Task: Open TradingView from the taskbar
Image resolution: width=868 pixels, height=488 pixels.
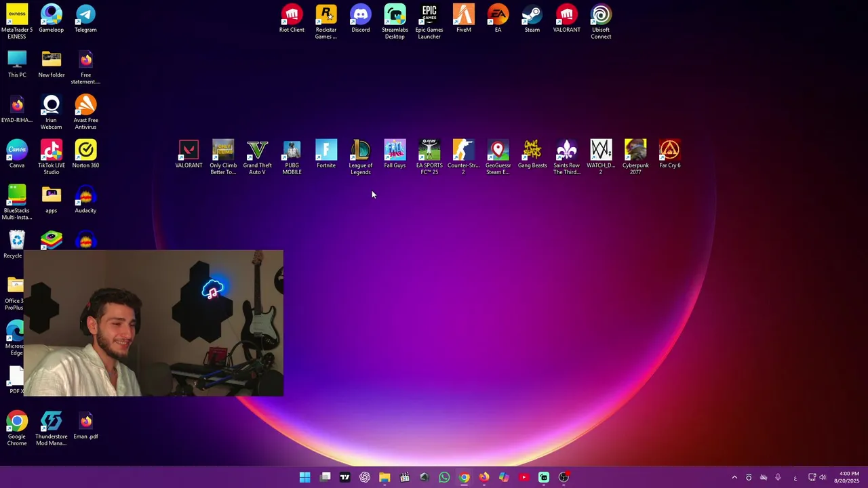Action: click(x=344, y=477)
